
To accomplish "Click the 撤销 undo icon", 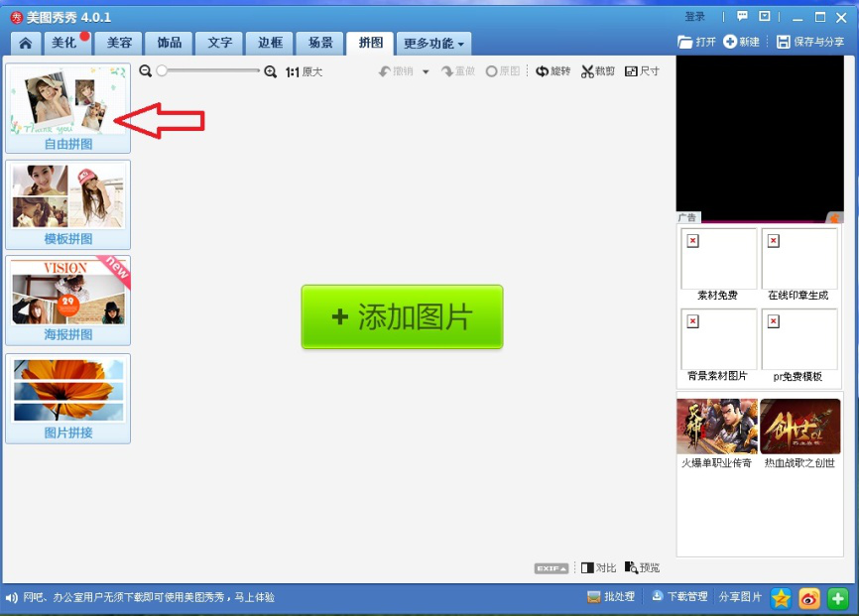I will pyautogui.click(x=385, y=71).
